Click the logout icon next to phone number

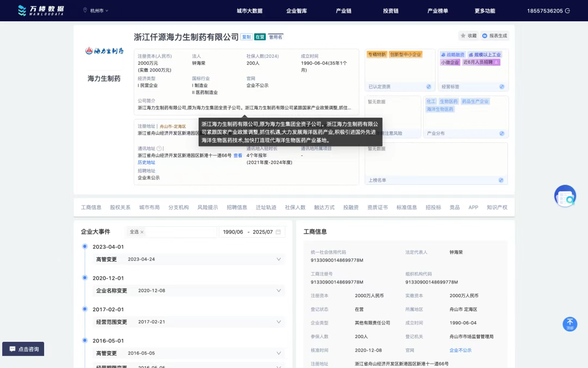[x=567, y=11]
